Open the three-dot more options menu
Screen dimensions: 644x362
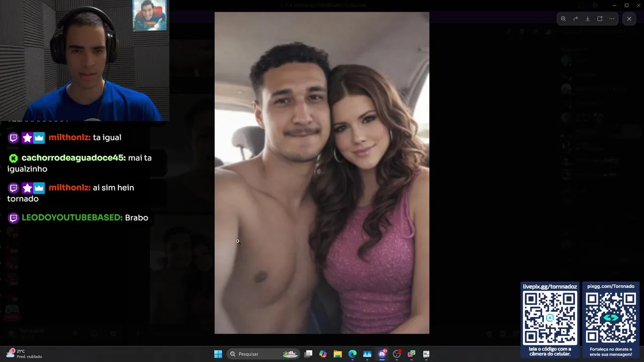coord(612,19)
